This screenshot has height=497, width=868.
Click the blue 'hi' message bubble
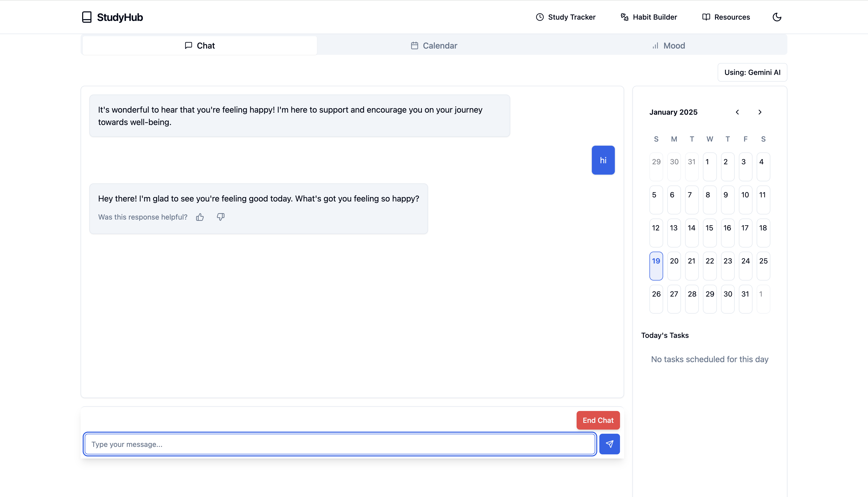pyautogui.click(x=603, y=160)
